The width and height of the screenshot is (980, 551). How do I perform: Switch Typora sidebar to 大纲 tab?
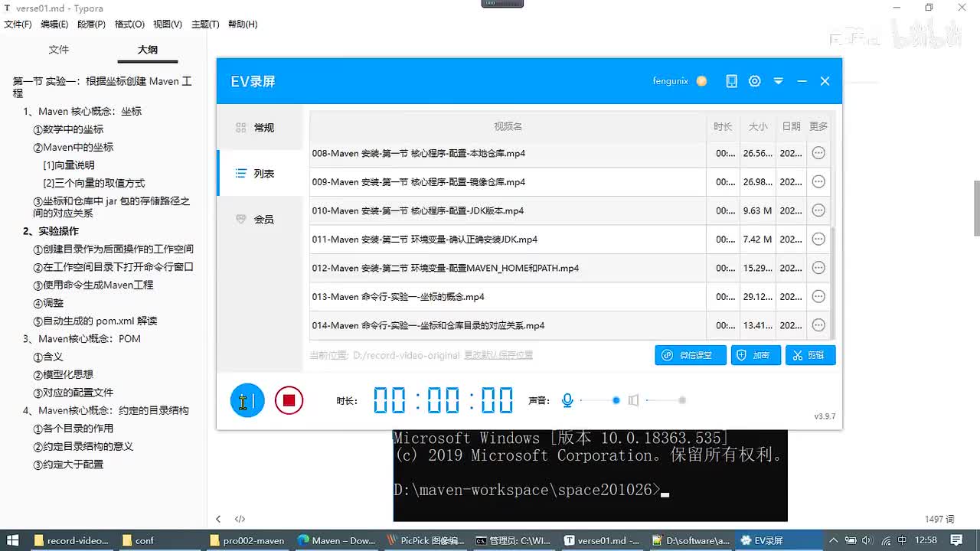coord(148,50)
